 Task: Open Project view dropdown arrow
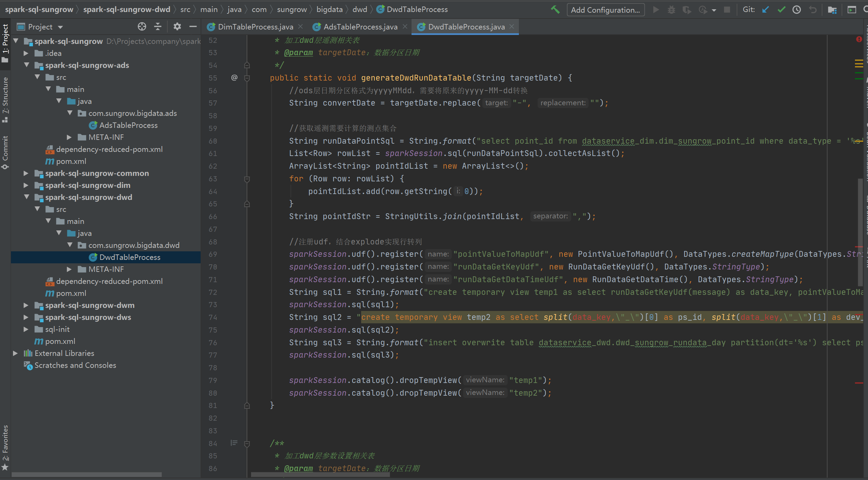pyautogui.click(x=61, y=27)
